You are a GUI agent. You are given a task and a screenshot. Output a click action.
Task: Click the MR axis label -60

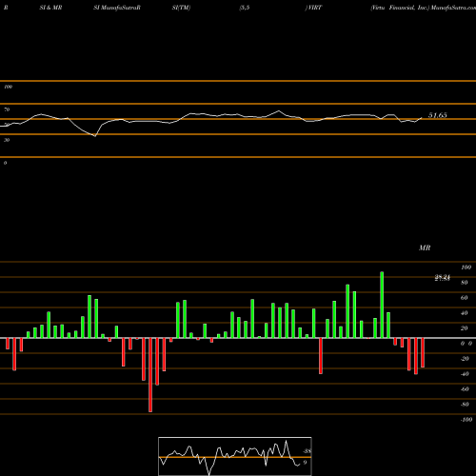pos(465,389)
